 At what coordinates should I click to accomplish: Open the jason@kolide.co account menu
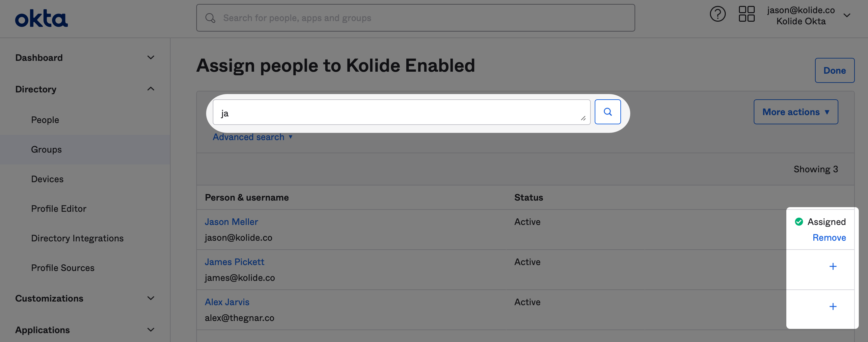(847, 15)
